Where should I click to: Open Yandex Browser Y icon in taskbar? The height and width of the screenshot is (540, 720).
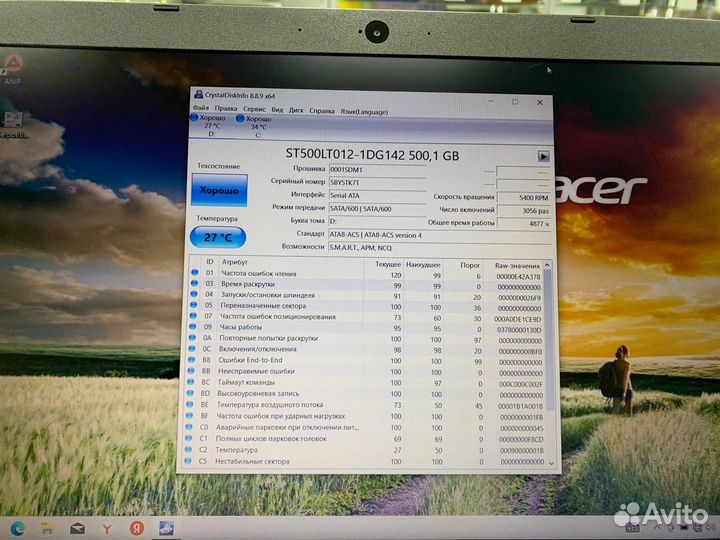pyautogui.click(x=107, y=529)
